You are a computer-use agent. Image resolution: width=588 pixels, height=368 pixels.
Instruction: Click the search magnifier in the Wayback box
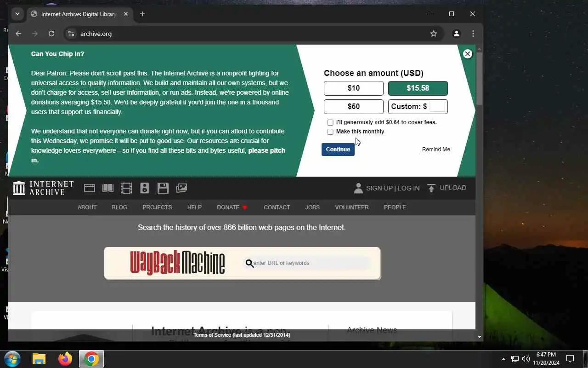tap(249, 263)
